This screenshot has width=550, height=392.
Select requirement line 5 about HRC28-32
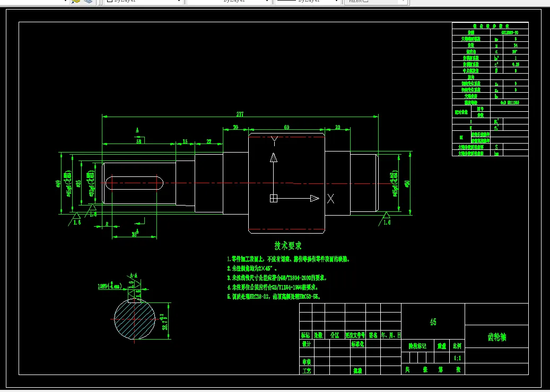point(274,297)
